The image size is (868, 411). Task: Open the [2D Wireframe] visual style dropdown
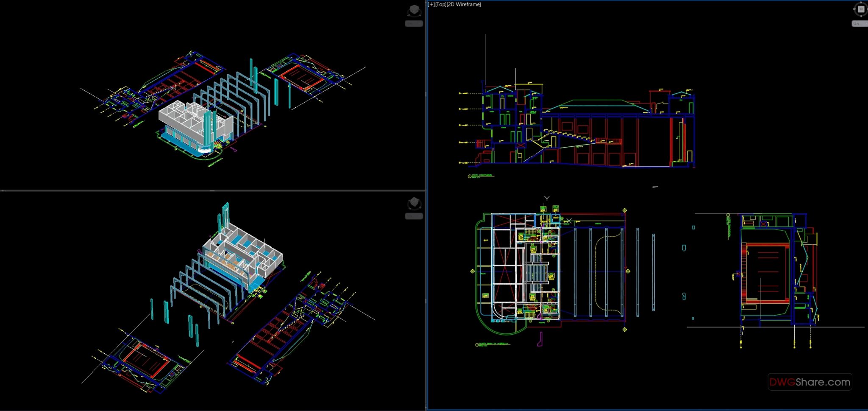point(464,4)
